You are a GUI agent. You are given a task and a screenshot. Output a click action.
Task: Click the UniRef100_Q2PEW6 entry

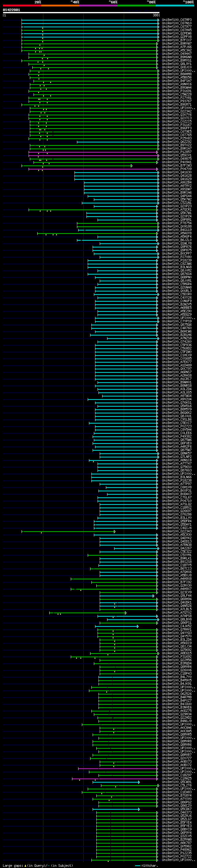click(x=177, y=33)
